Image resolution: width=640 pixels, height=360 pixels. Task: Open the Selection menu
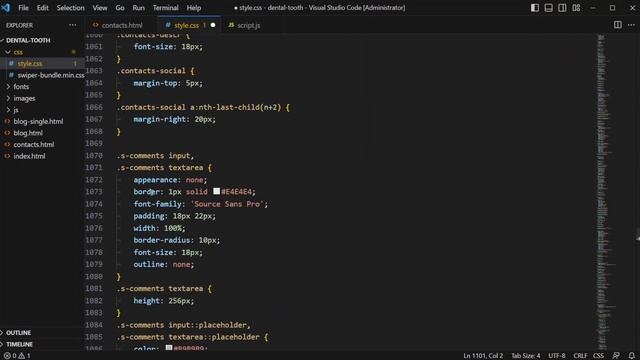70,8
